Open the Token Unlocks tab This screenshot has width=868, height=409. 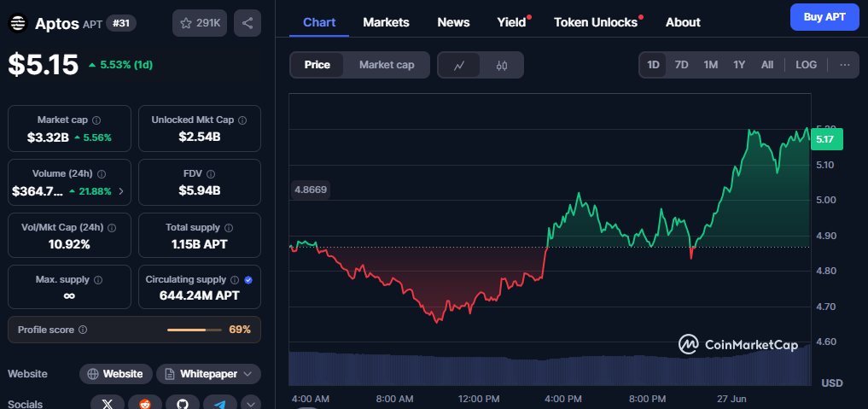pyautogui.click(x=596, y=22)
